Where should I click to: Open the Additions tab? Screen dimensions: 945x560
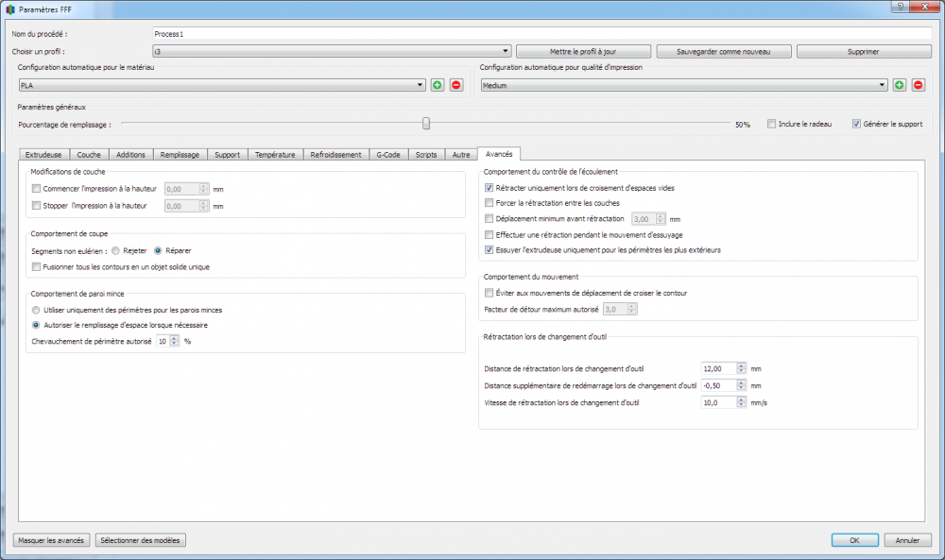tap(130, 155)
